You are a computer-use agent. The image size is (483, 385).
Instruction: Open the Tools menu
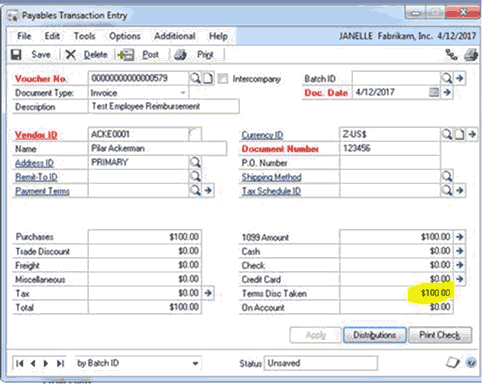pos(84,36)
